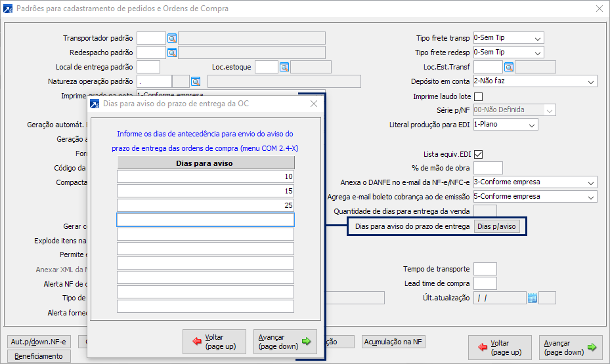
Task: Click the focused empty fourth Dias para aviso field
Action: 206,220
